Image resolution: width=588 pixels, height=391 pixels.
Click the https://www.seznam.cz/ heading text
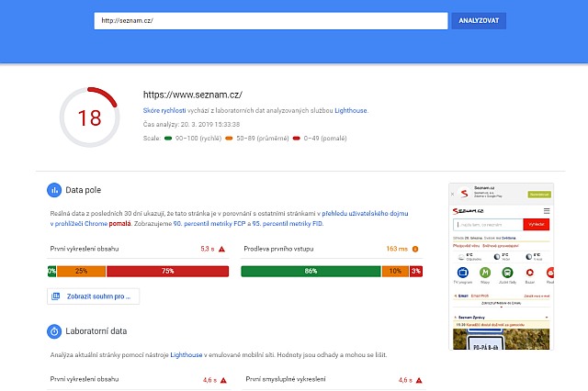(193, 95)
